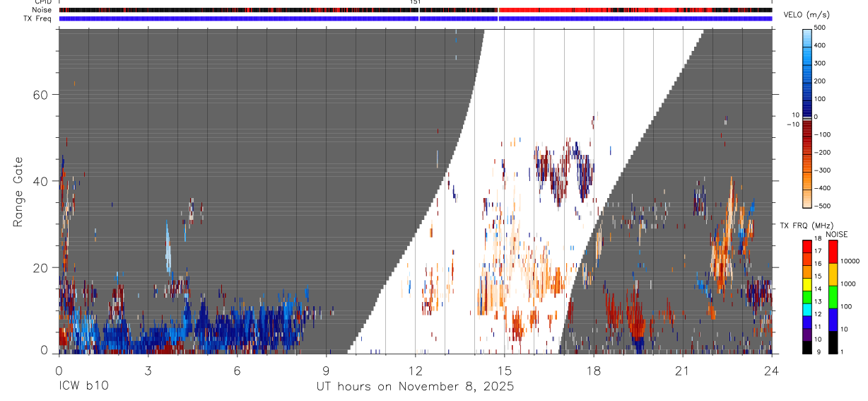The width and height of the screenshot is (868, 401).
Task: Click the 6 tick on UT hours axis
Action: (x=237, y=370)
